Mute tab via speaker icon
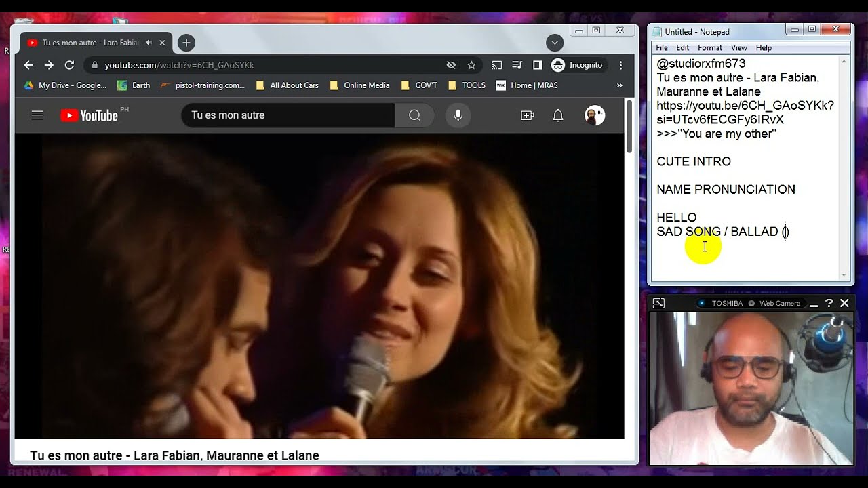 [x=149, y=43]
